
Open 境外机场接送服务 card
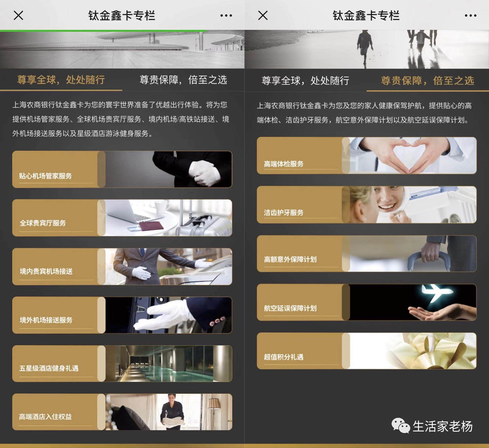(x=122, y=315)
